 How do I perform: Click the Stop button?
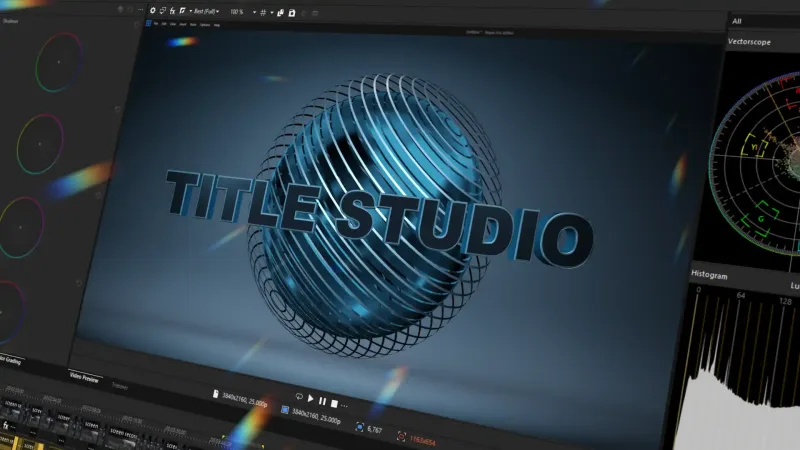coord(334,403)
